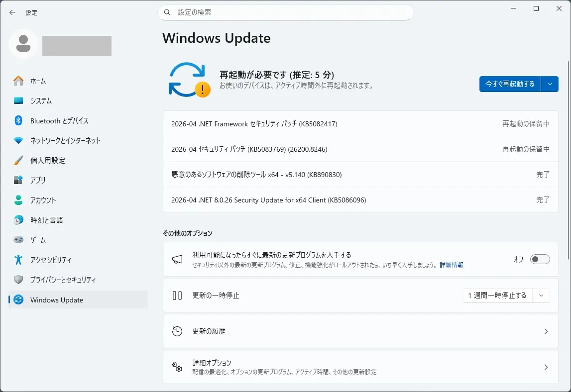Open 時刻と言語 settings page
This screenshot has height=392, width=571.
46,220
